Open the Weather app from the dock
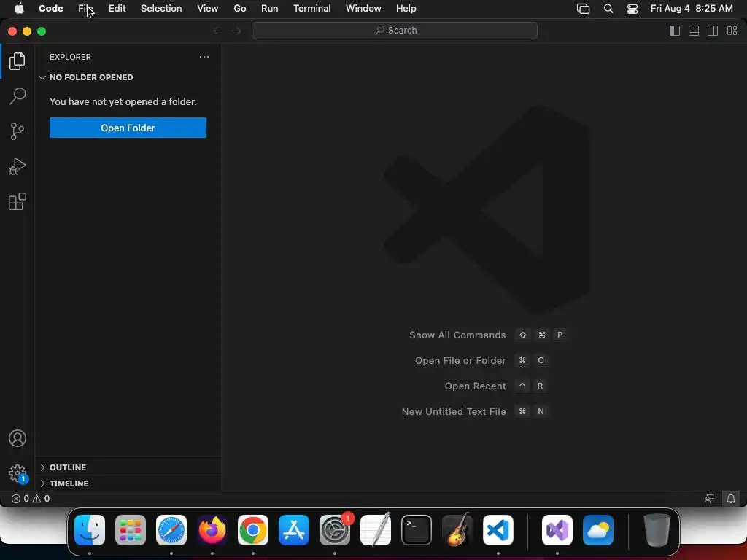 tap(598, 530)
